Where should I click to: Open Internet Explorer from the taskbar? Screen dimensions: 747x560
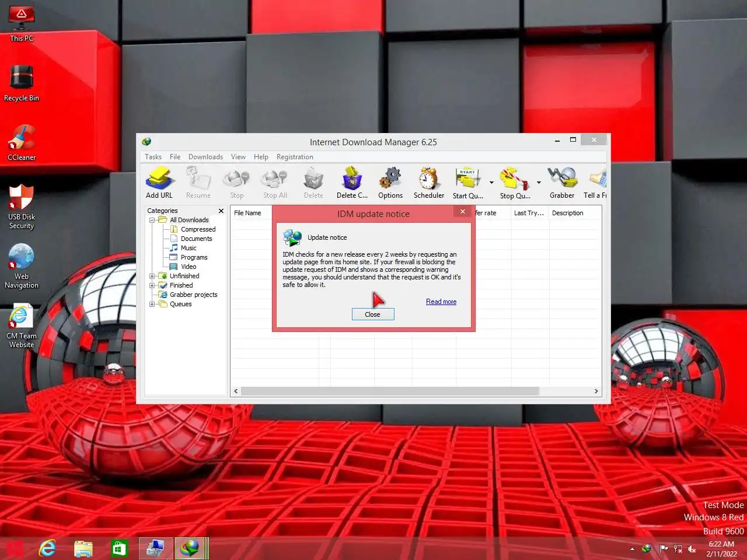(x=47, y=548)
